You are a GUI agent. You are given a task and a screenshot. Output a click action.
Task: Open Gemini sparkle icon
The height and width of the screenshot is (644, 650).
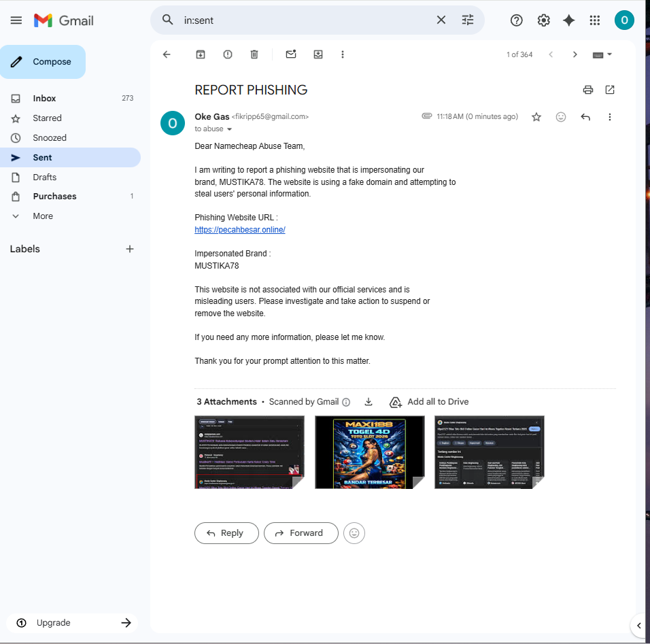(568, 20)
